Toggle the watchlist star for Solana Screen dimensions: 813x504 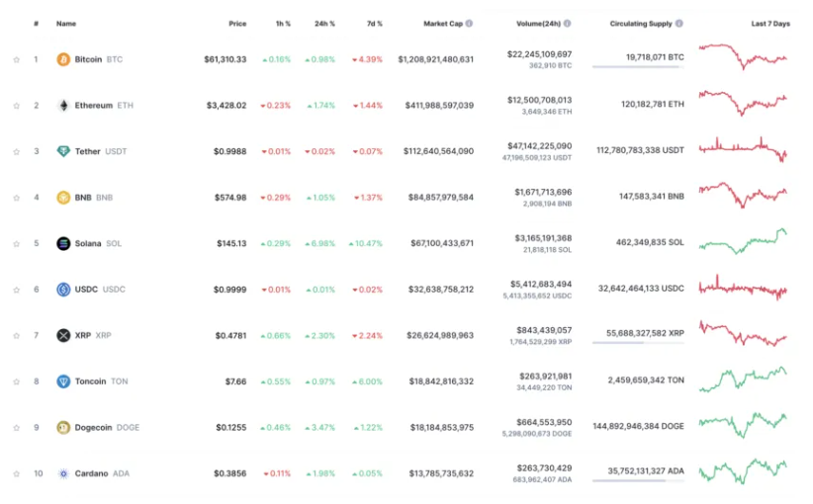[x=16, y=243]
